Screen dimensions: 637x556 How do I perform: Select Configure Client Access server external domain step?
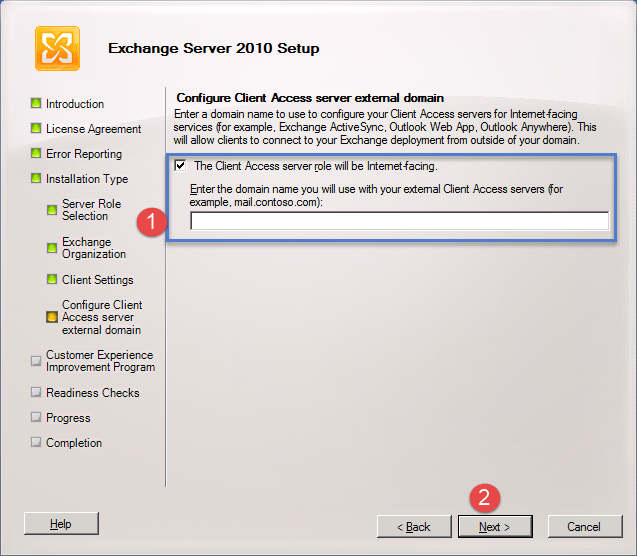[x=102, y=317]
